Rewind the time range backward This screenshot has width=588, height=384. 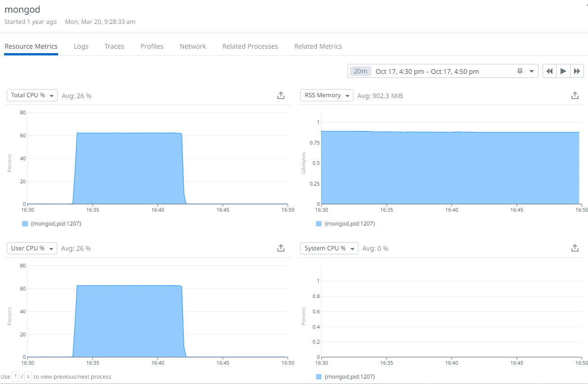[549, 71]
